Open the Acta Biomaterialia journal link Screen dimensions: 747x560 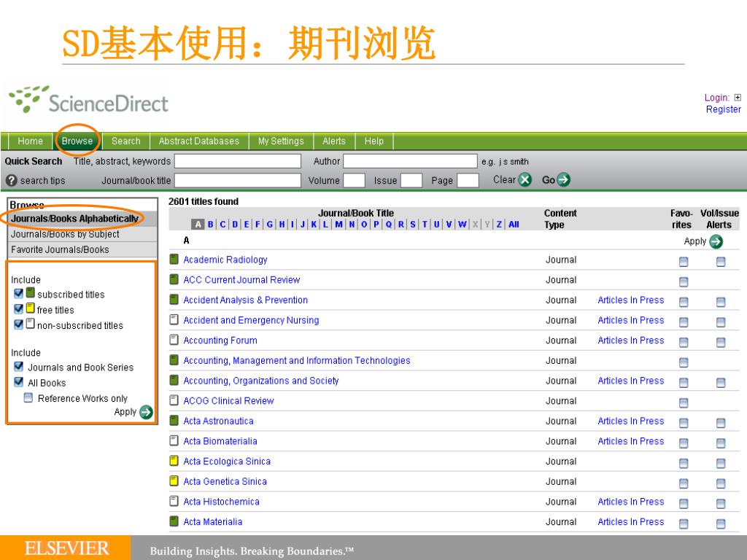(220, 441)
